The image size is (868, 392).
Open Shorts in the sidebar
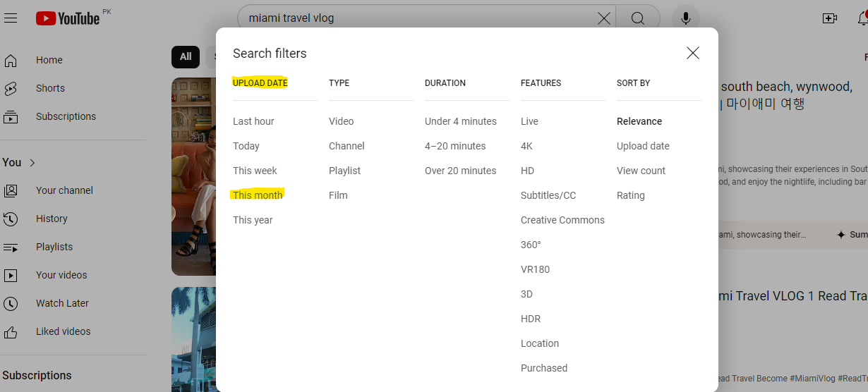(50, 88)
